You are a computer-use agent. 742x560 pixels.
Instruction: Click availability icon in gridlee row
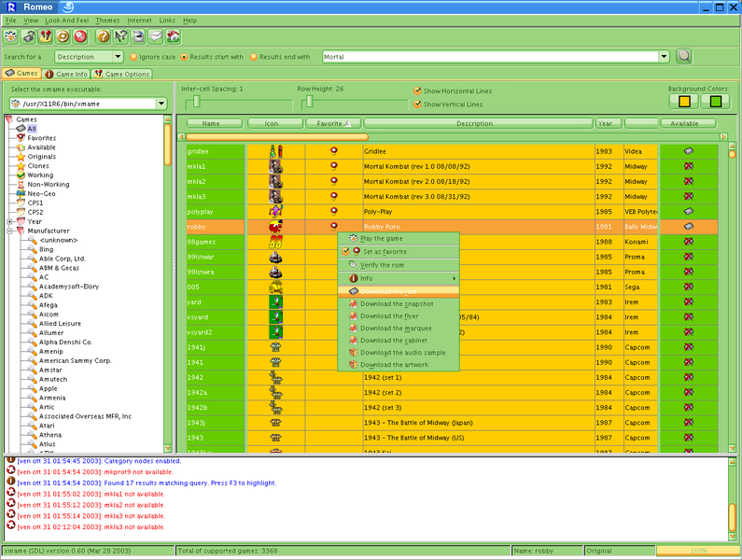689,151
